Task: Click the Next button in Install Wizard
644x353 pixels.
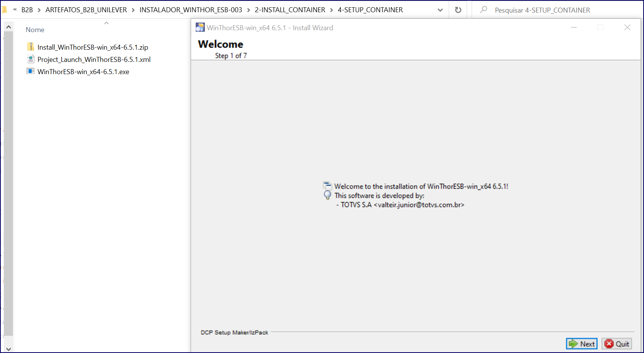Action: pyautogui.click(x=582, y=344)
